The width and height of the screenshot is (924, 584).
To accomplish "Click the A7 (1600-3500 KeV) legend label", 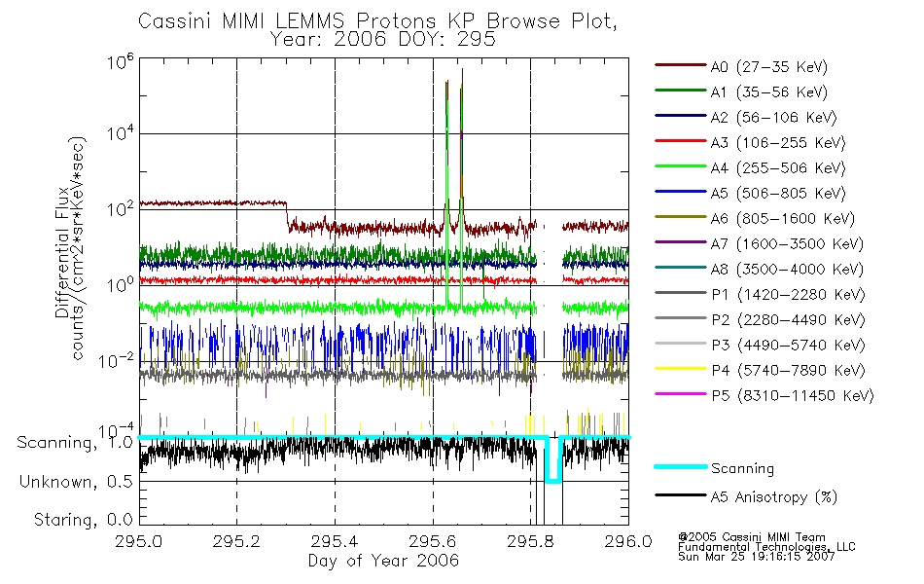I will (x=787, y=244).
